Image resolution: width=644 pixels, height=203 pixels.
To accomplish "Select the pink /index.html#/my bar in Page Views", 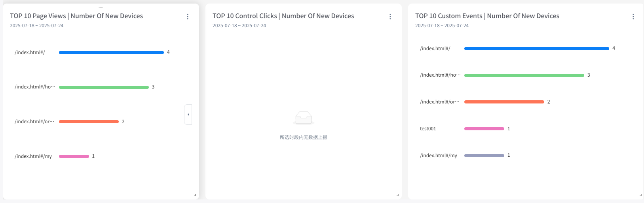I will (x=74, y=156).
